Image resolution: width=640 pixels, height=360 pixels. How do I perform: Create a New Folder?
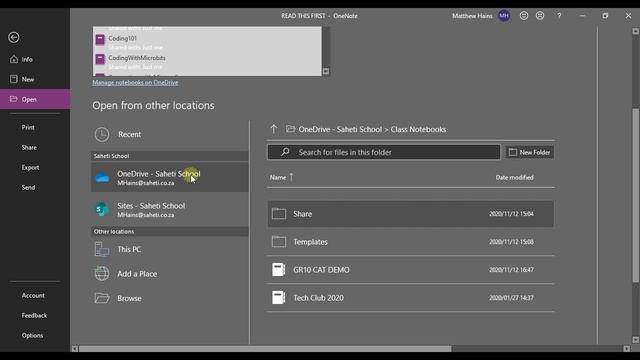coord(529,152)
